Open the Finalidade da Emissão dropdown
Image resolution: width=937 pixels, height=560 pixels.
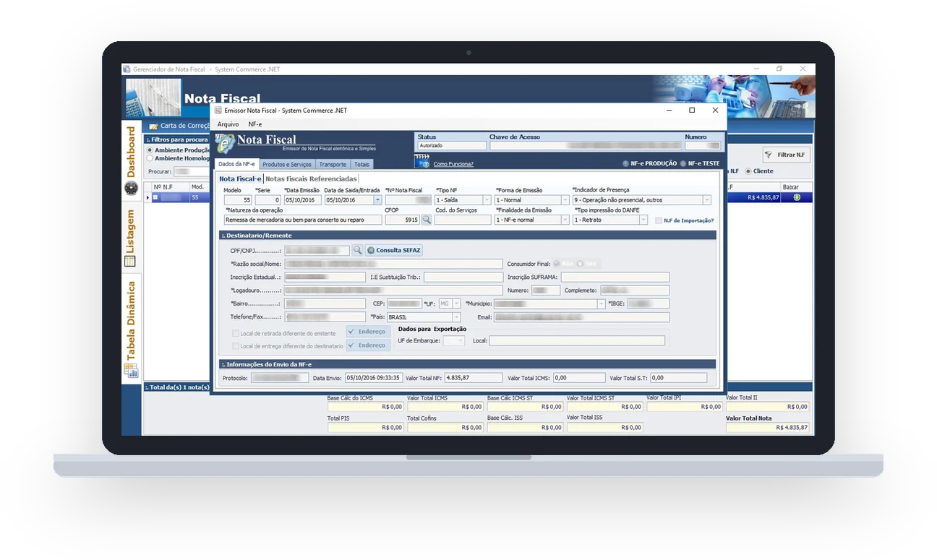pyautogui.click(x=565, y=220)
